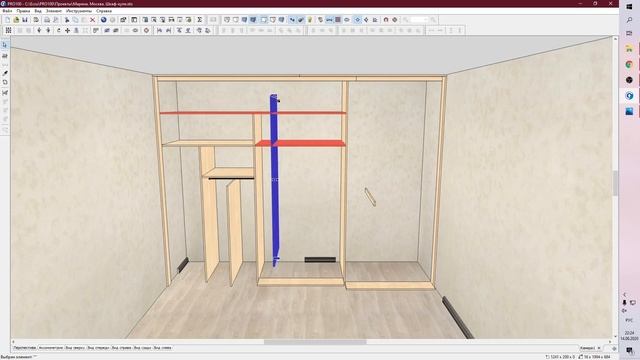640x360 pixels.
Task: Open Google Chrome from the taskbar
Action: point(629,64)
